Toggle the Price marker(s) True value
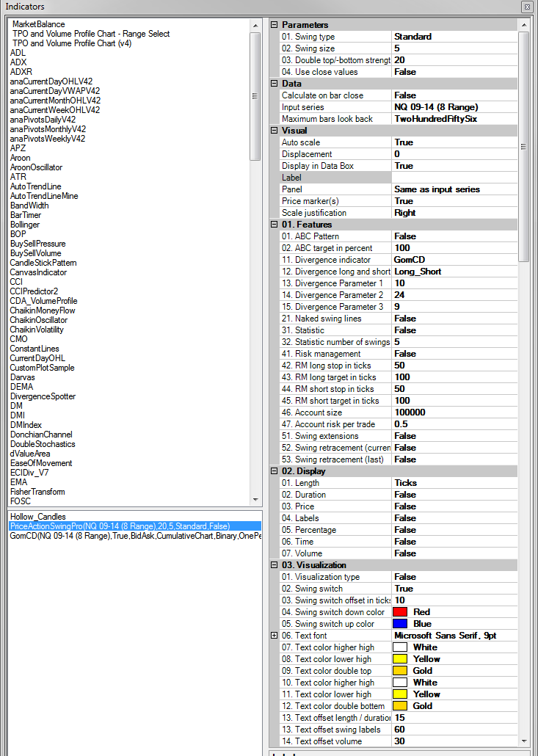 (454, 201)
